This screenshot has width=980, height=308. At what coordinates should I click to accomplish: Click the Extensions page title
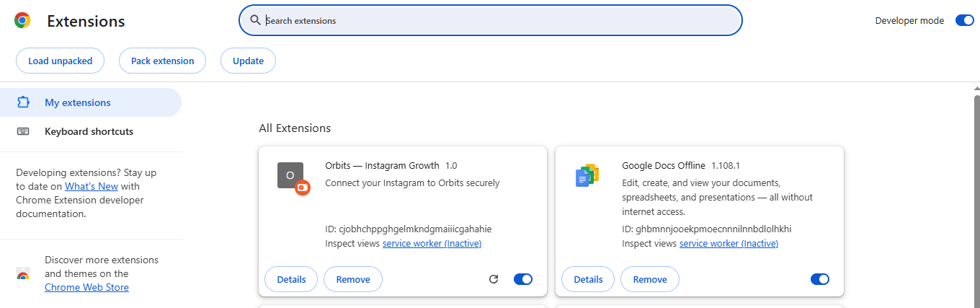[86, 22]
